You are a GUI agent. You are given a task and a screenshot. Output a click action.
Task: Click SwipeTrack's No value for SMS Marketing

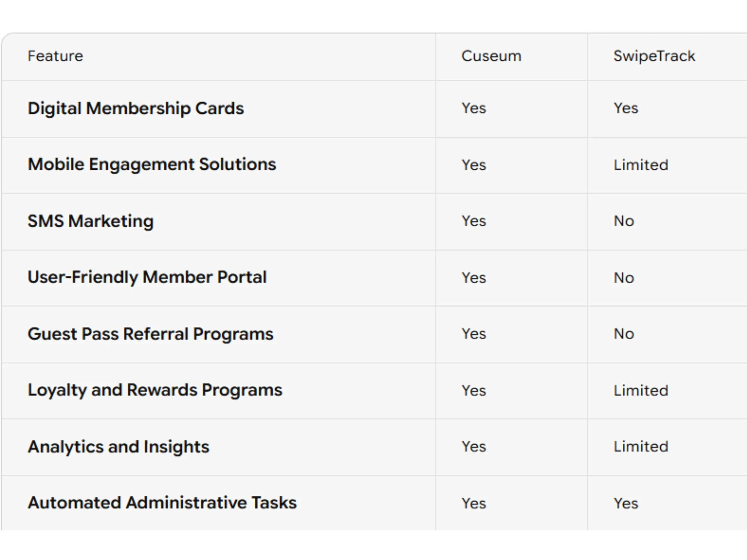click(x=624, y=221)
